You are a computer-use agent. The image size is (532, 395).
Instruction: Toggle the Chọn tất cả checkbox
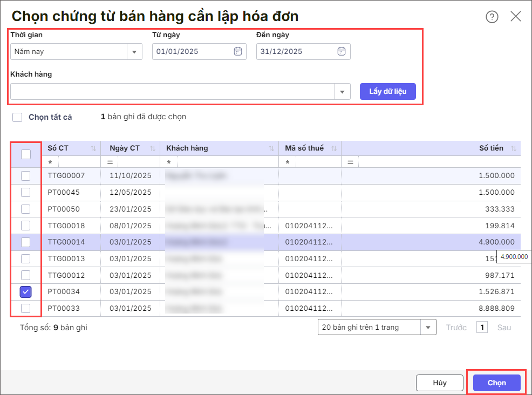pyautogui.click(x=17, y=117)
